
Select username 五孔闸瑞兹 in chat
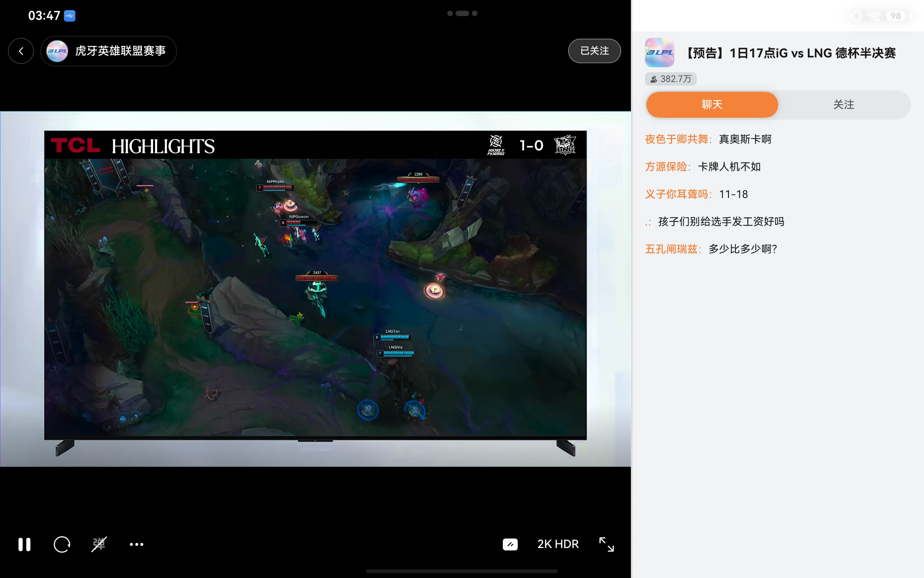point(671,249)
